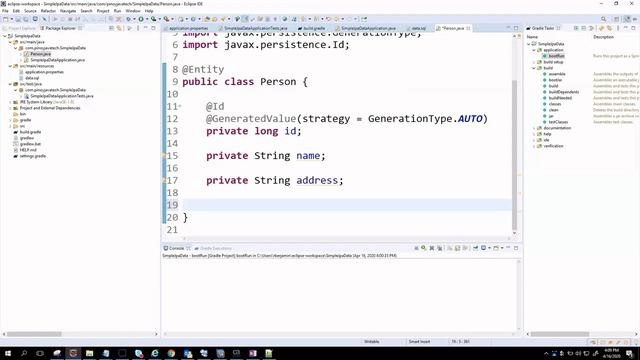
Task: Click Open Perspective icon at top right
Action: 617,19
